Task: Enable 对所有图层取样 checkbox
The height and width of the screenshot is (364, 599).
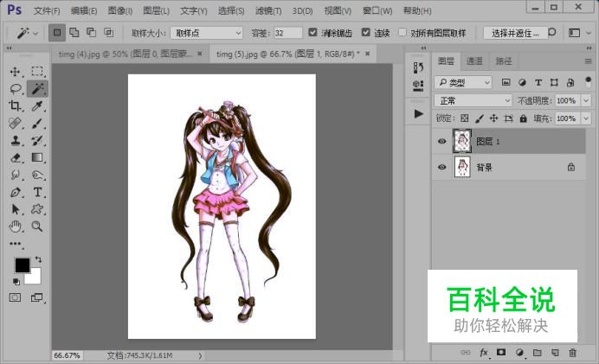Action: pos(403,33)
